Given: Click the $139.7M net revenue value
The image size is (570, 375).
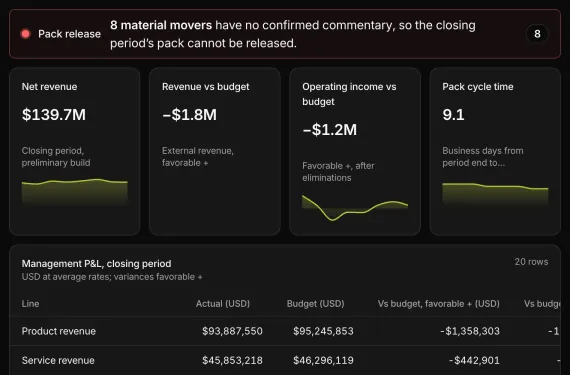Looking at the screenshot, I should tap(54, 114).
